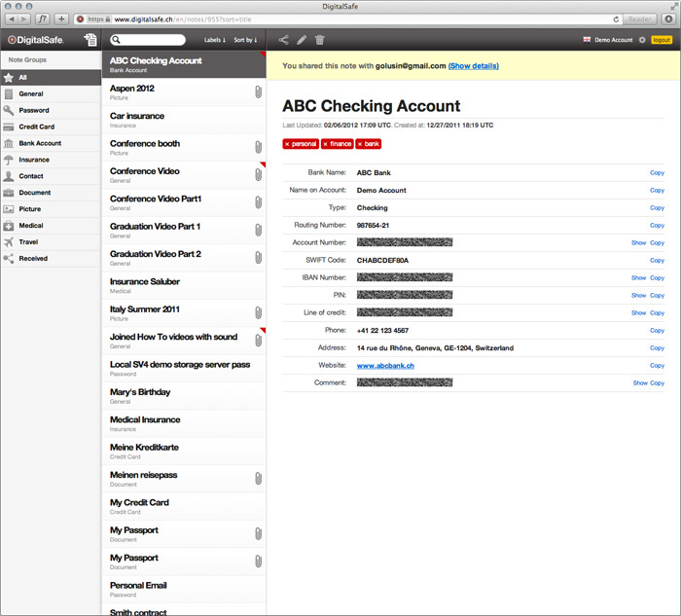The image size is (681, 616).
Task: Open the Sort by dropdown
Action: [245, 40]
